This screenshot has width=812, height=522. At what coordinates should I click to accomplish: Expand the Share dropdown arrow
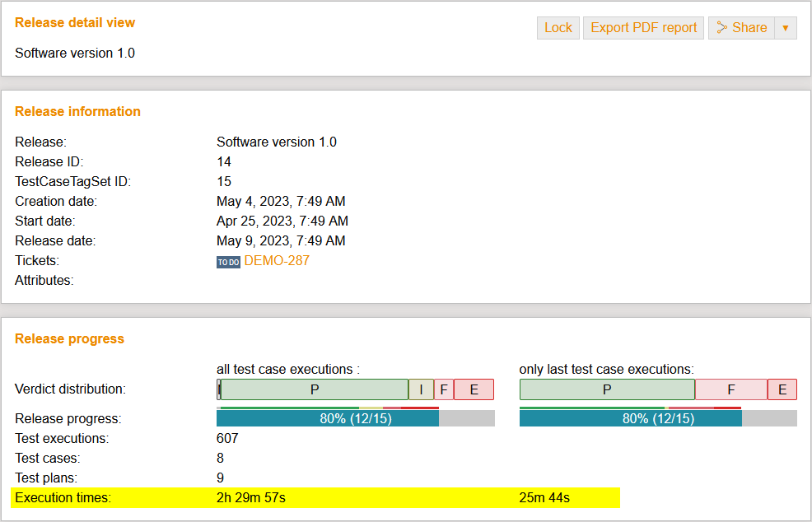point(786,28)
